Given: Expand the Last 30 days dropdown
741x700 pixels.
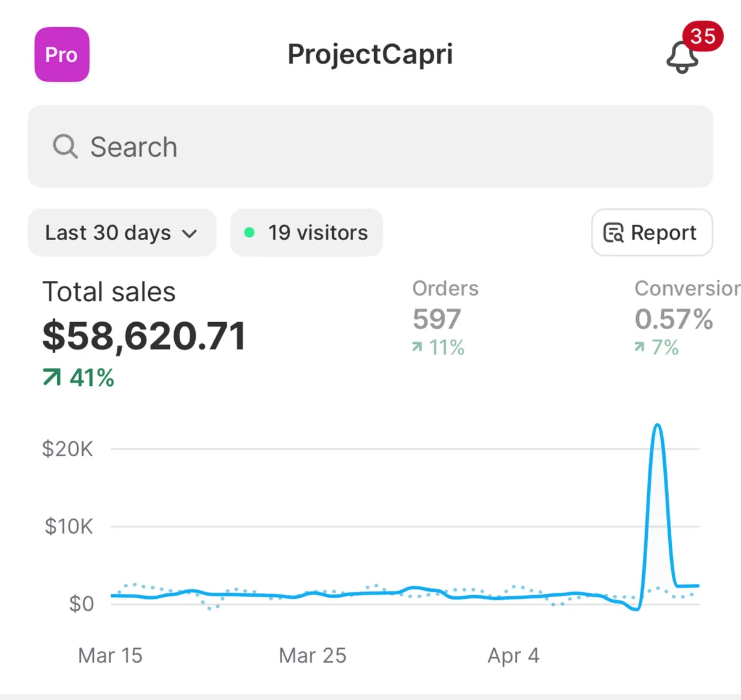Looking at the screenshot, I should [122, 233].
